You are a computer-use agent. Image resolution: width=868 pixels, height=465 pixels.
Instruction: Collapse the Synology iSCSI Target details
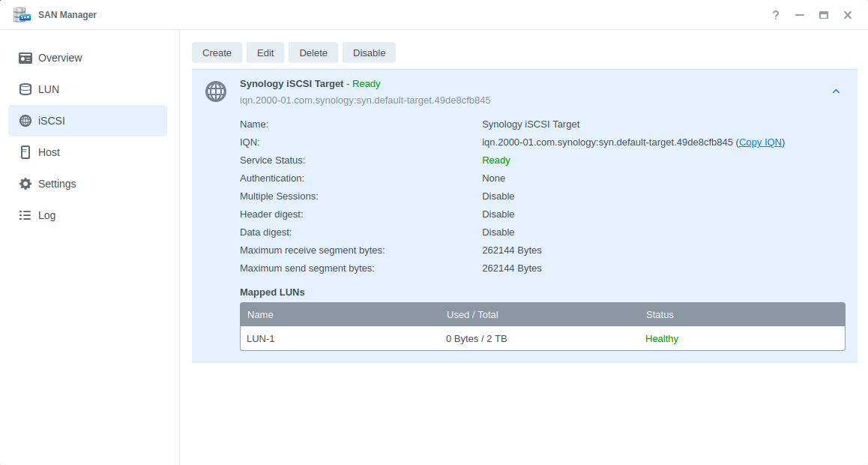[x=836, y=91]
